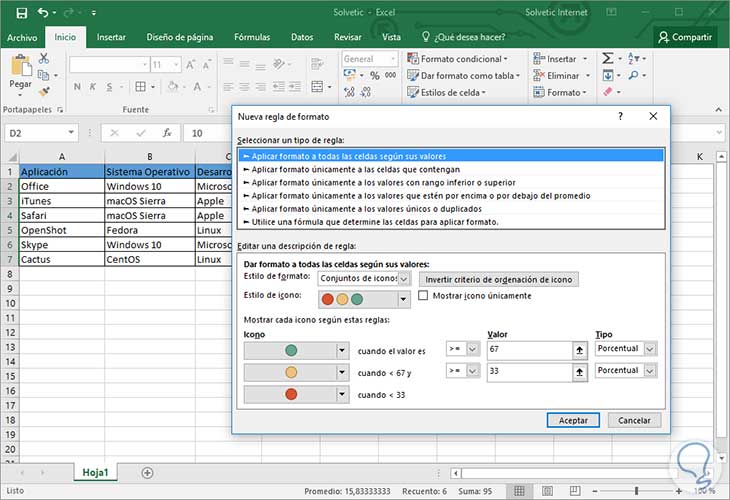
Task: Open the Archivo menu tab
Action: pyautogui.click(x=21, y=37)
